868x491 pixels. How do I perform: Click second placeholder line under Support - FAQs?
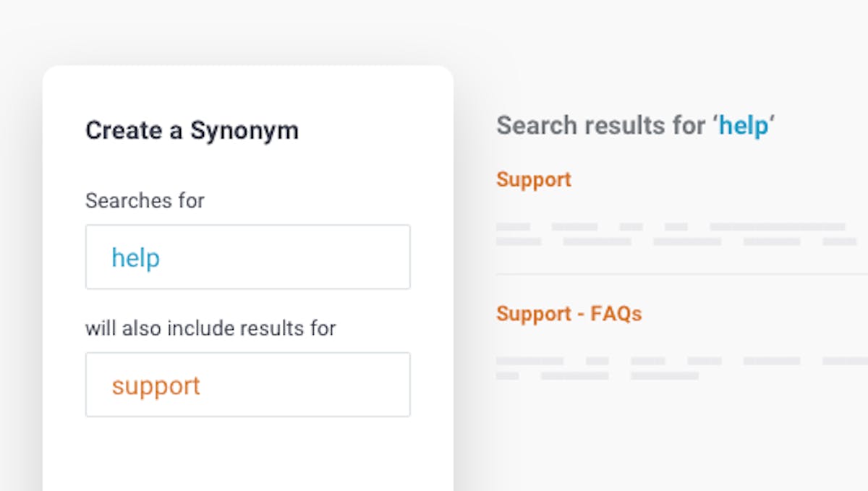(x=597, y=376)
